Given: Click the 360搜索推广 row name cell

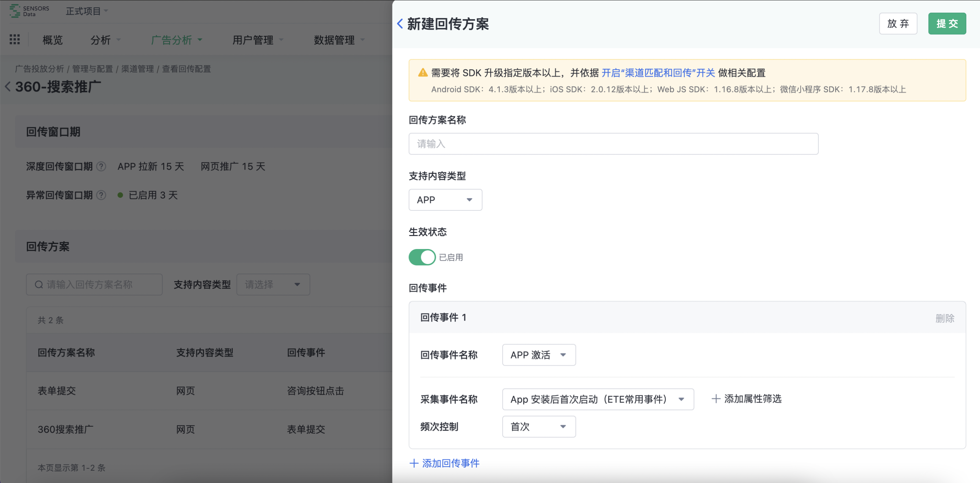Looking at the screenshot, I should pyautogui.click(x=65, y=429).
